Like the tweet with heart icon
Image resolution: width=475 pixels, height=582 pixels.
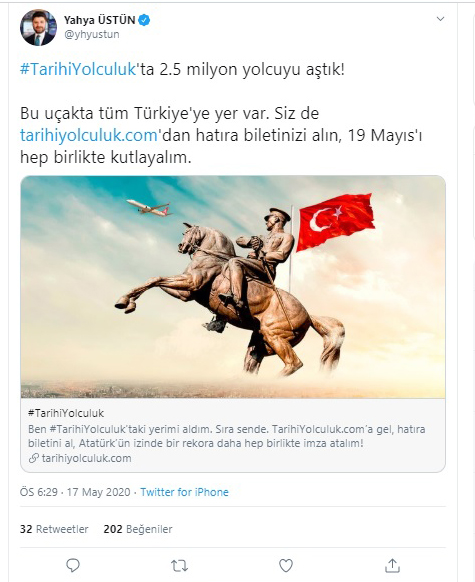click(286, 566)
